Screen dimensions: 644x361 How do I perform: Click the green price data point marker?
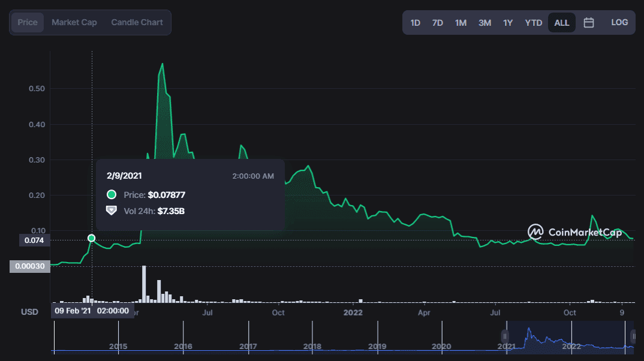(92, 238)
